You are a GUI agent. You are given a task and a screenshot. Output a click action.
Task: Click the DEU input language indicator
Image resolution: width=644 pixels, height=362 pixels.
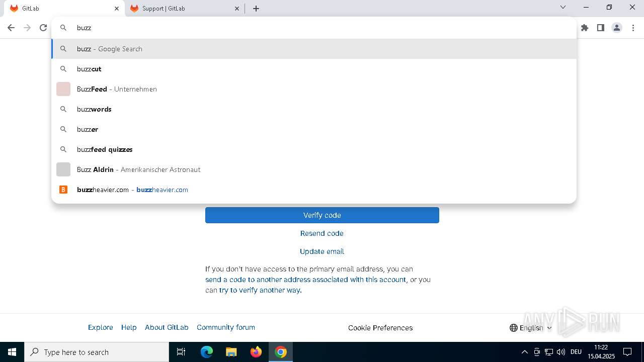pos(576,352)
